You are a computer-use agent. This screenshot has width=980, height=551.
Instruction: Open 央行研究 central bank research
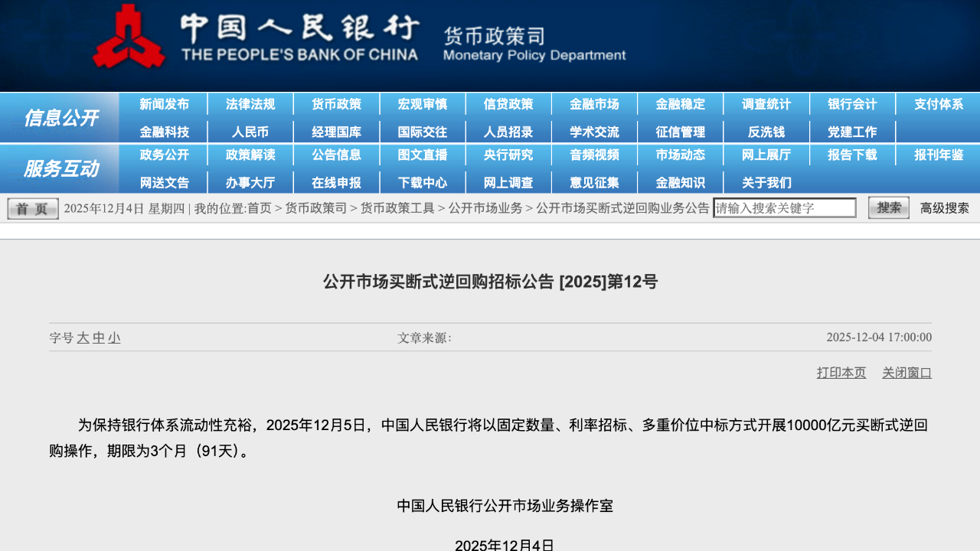[x=508, y=155]
